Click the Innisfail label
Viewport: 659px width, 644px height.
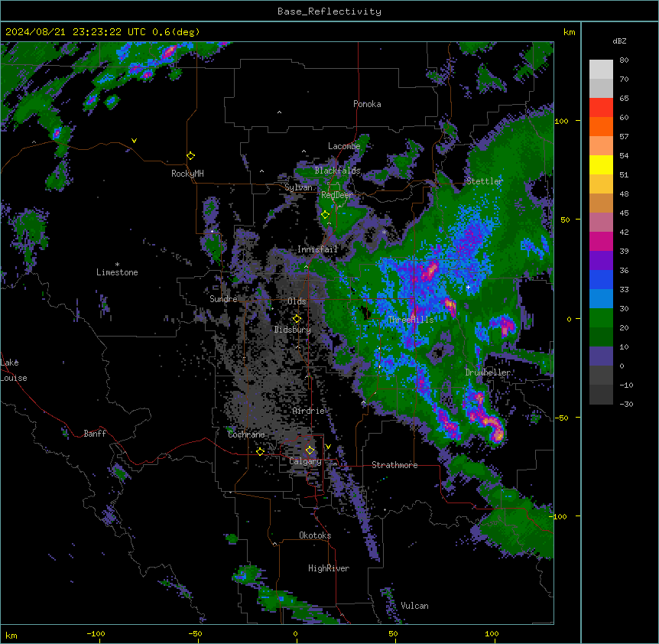[x=317, y=249]
